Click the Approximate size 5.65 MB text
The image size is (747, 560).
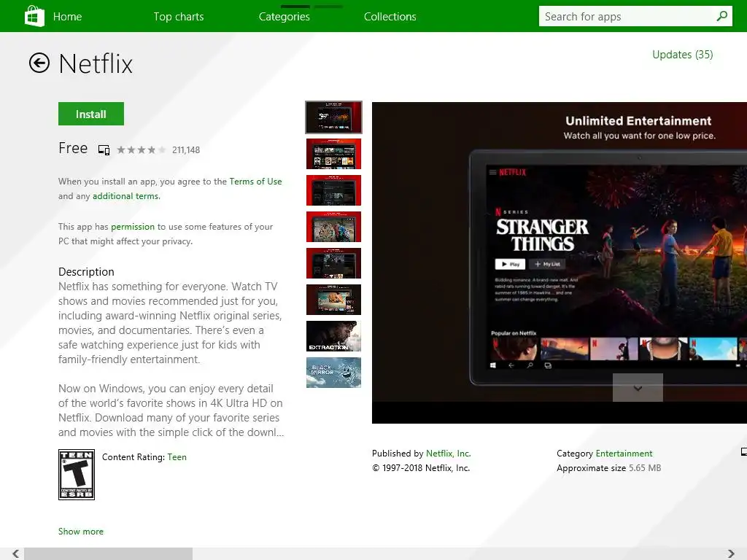click(x=609, y=468)
